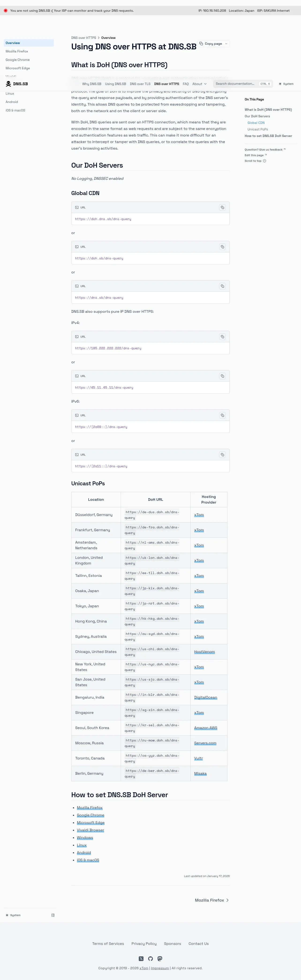Click xTom link in Tokyo, Japan row
The image size is (301, 980).
point(199,606)
